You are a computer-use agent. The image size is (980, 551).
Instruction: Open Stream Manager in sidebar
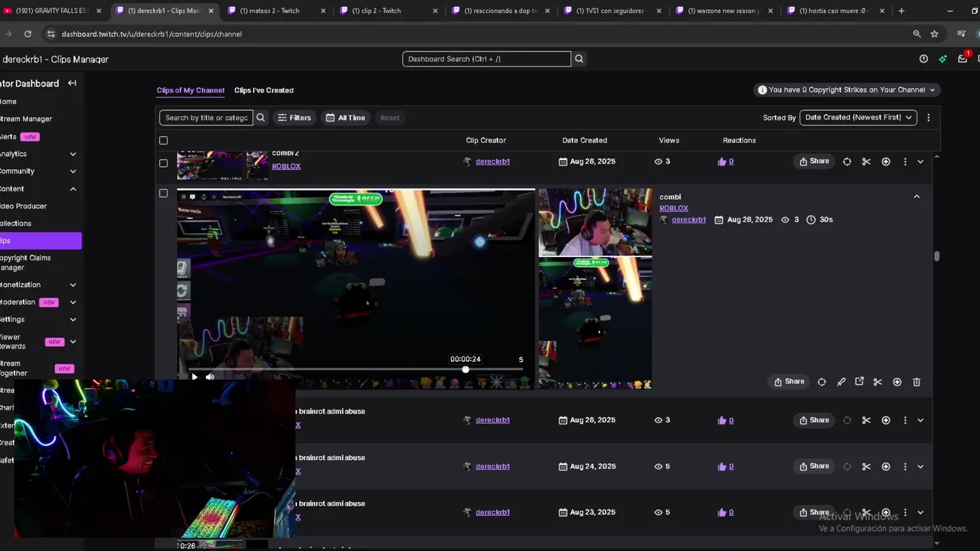click(26, 119)
